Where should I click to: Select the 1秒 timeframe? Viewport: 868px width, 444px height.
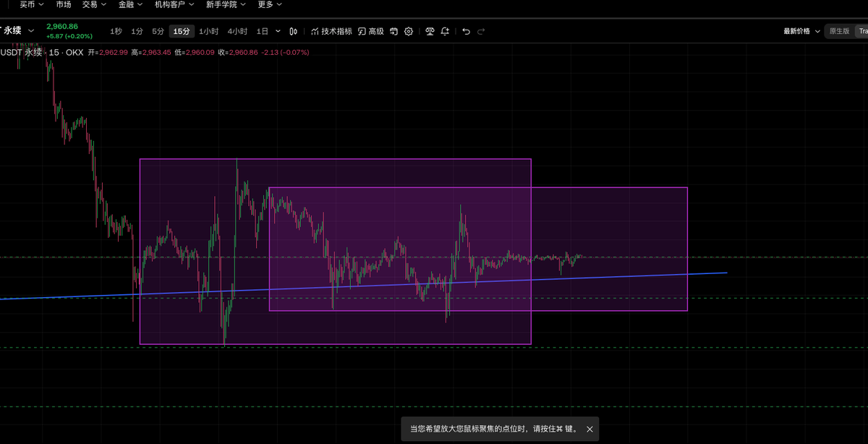coord(116,31)
